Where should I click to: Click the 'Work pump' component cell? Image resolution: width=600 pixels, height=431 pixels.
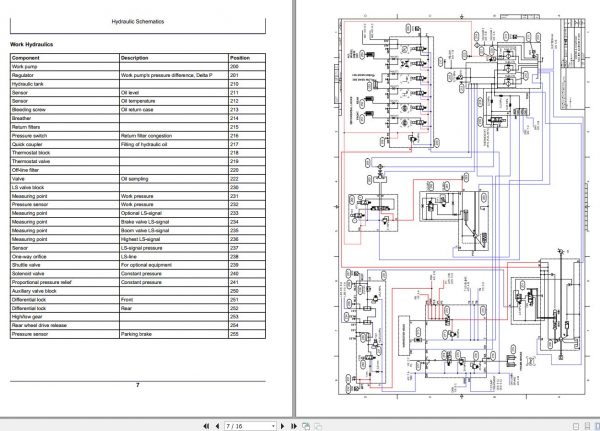[x=65, y=67]
